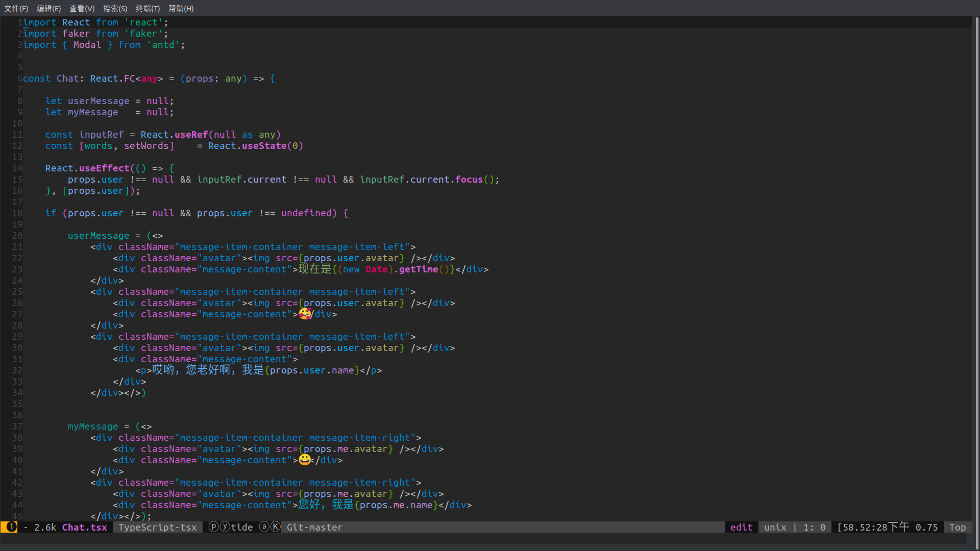Click undefined keyword on line 18
This screenshot has height=551, width=980.
(x=306, y=213)
